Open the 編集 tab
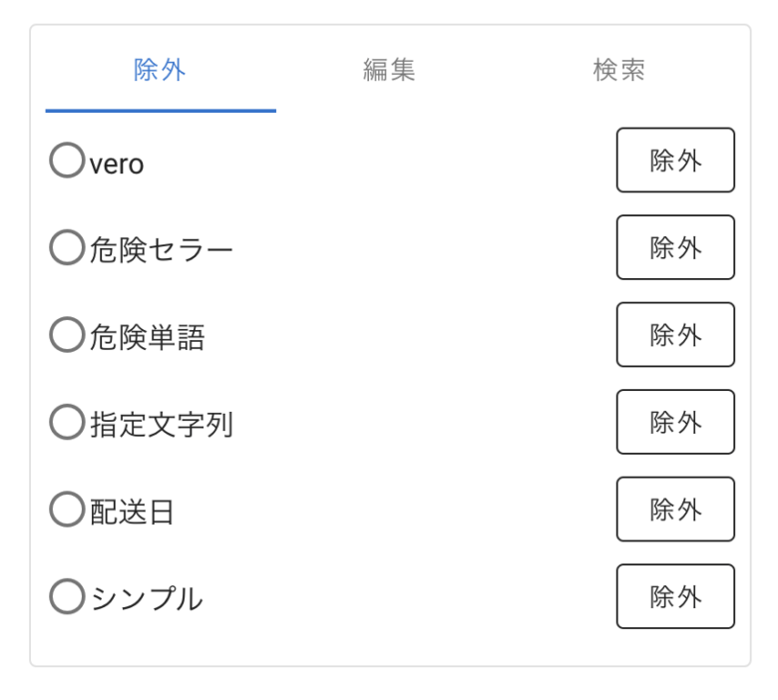 [389, 70]
